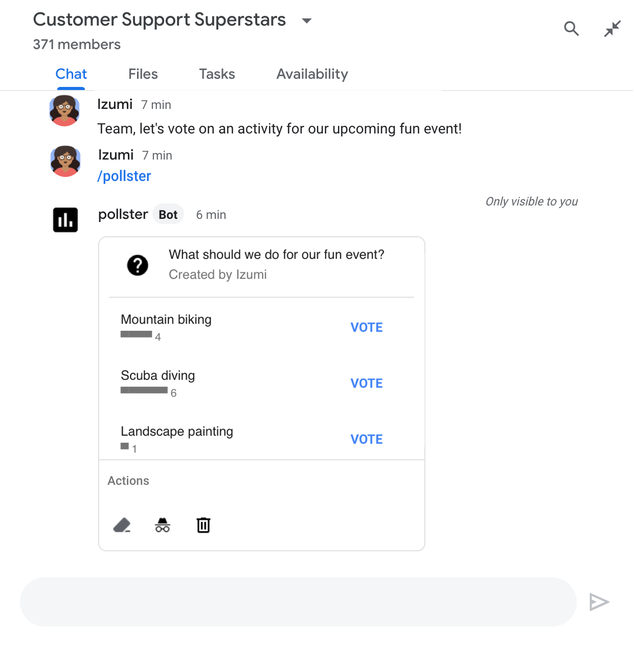Click the pollster bot avatar icon

(x=65, y=220)
